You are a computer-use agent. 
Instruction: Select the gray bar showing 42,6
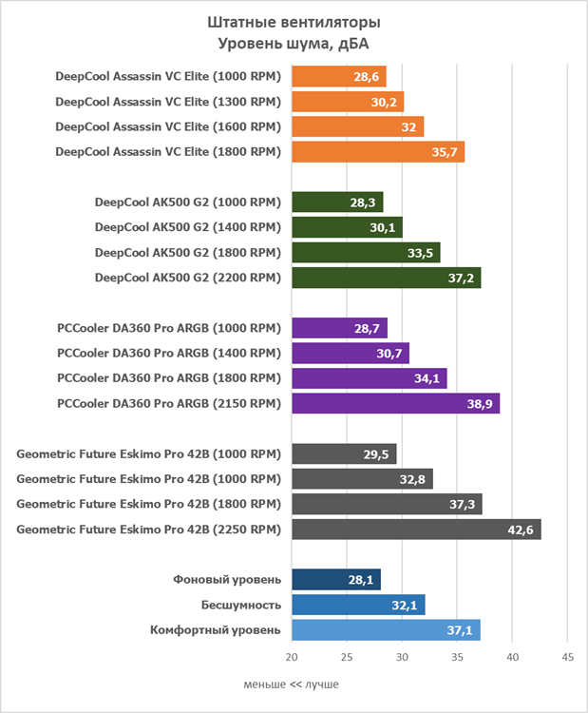pos(416,529)
